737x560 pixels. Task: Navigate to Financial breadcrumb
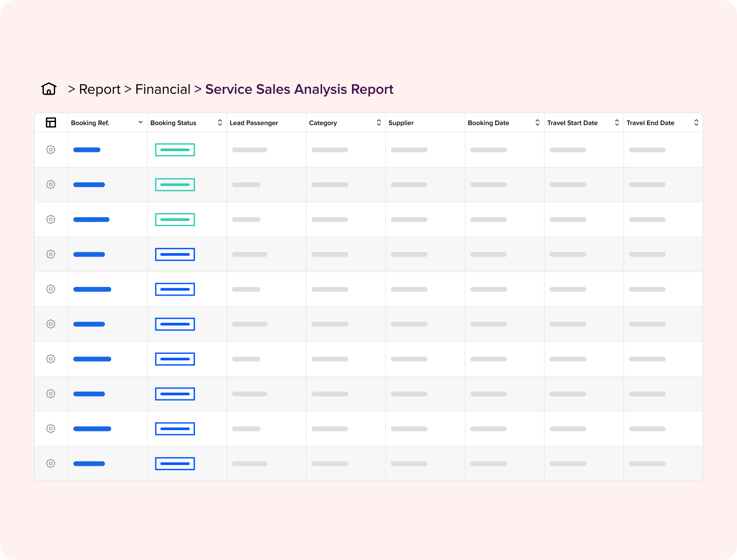coord(163,89)
